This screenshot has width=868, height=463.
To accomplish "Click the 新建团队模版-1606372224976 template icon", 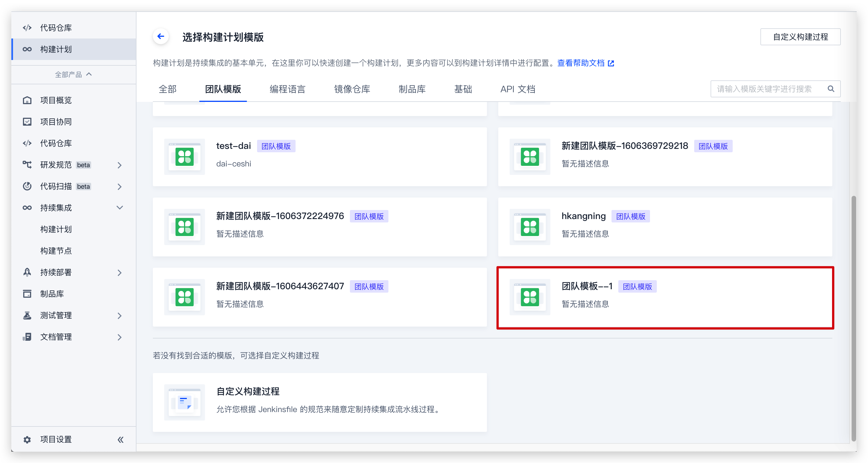I will tap(185, 227).
